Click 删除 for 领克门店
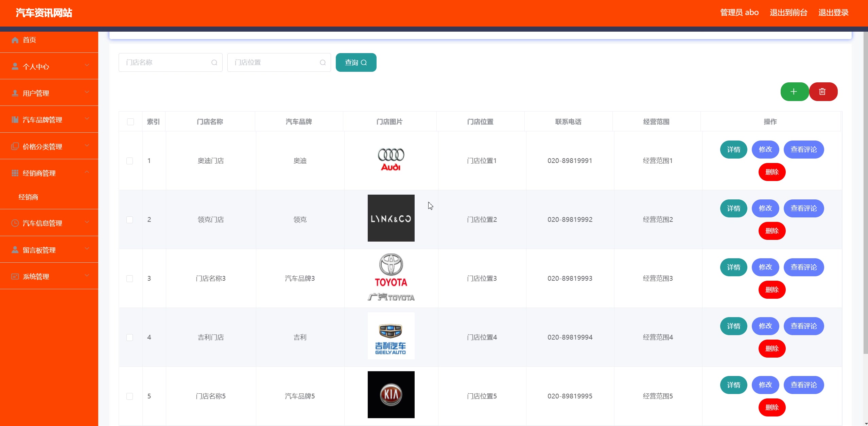The image size is (868, 426). pos(772,231)
